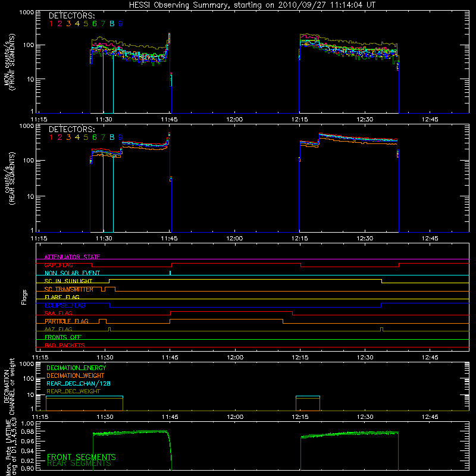Click the Flags axis title
The width and height of the screenshot is (476, 476).
click(24, 297)
